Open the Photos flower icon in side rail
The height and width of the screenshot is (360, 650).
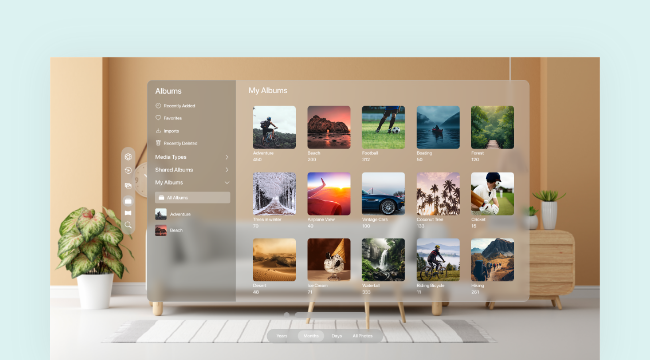tap(128, 157)
